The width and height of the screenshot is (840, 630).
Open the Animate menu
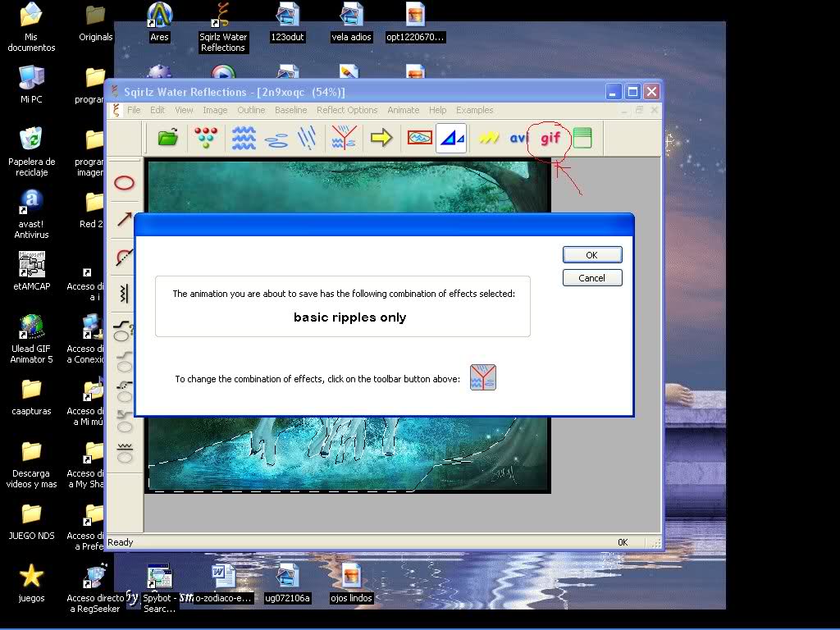point(403,110)
